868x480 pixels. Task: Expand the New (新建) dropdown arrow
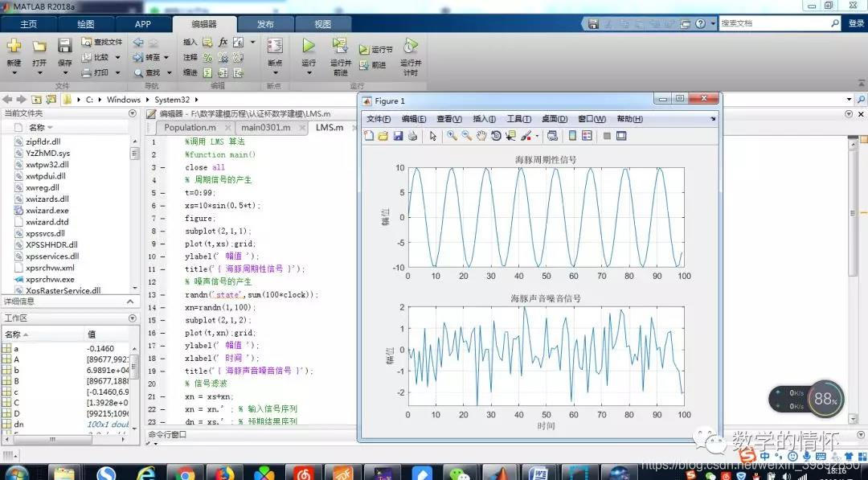(x=14, y=73)
